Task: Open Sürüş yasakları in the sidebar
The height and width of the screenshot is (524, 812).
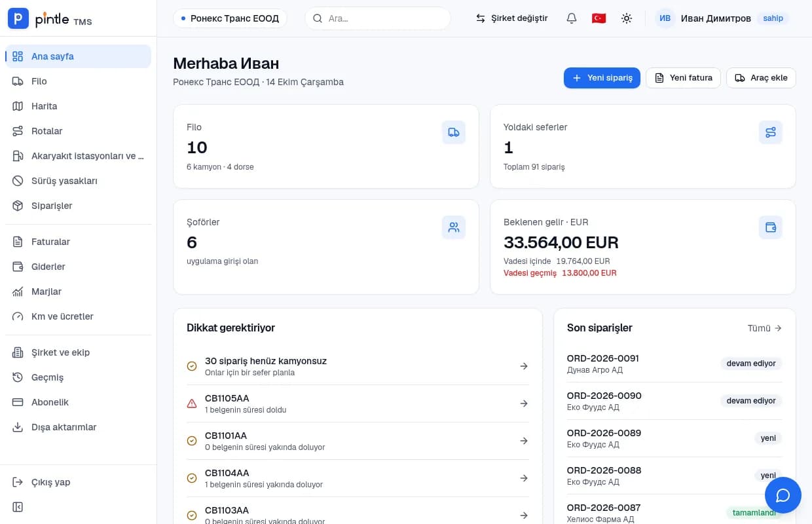Action: [x=79, y=181]
